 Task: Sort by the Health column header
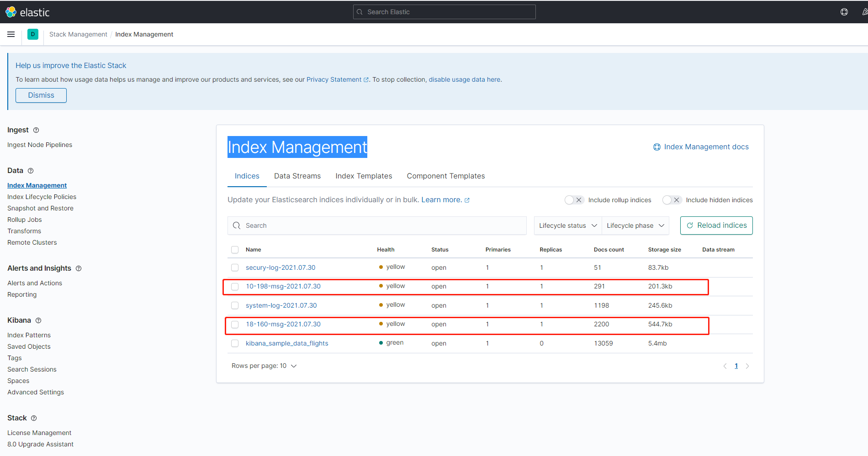pos(386,250)
